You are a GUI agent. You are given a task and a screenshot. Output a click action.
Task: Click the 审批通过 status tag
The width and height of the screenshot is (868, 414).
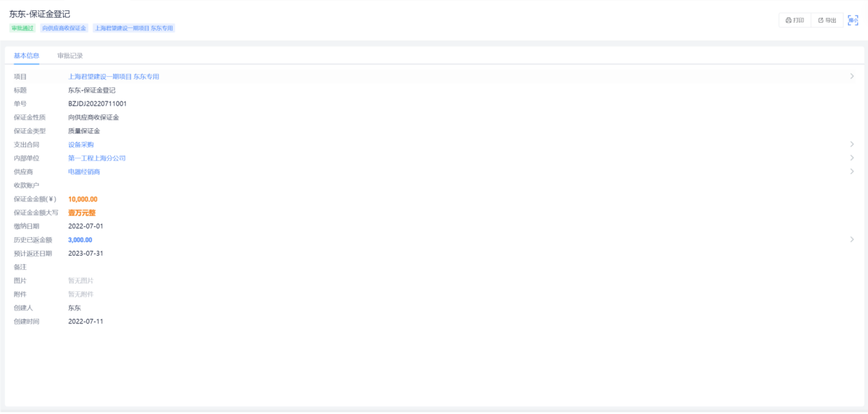click(22, 28)
